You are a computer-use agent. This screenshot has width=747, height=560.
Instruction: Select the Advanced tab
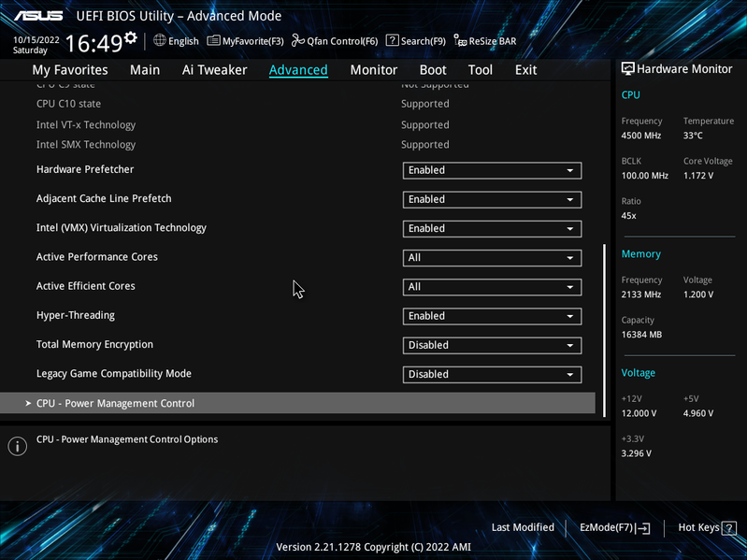(298, 70)
